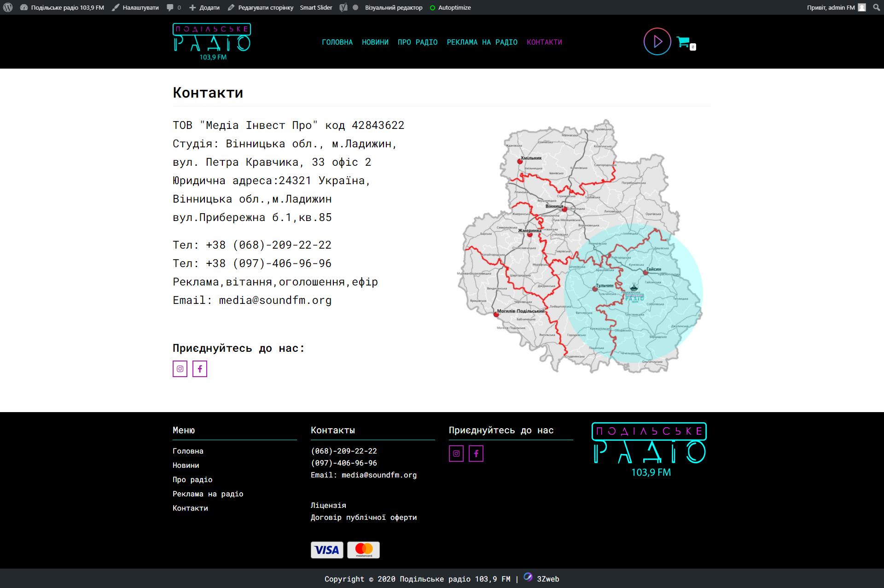
Task: Click the Подільське радіо header logo
Action: [x=212, y=41]
